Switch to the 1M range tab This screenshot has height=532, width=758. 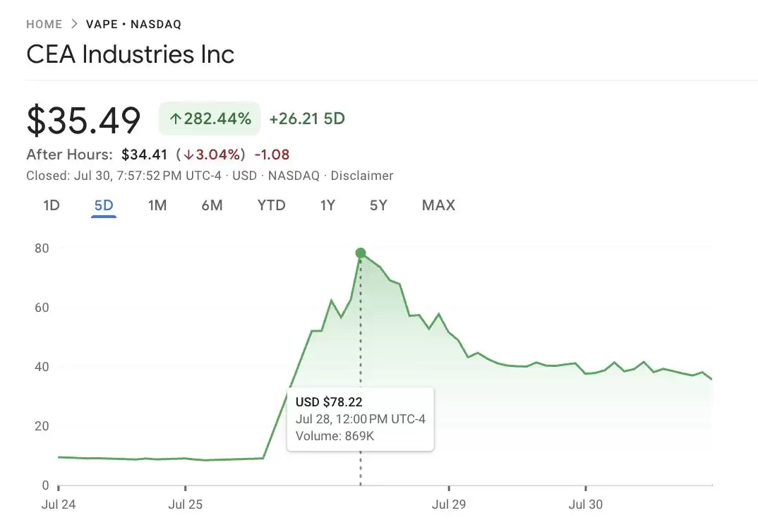tap(157, 205)
